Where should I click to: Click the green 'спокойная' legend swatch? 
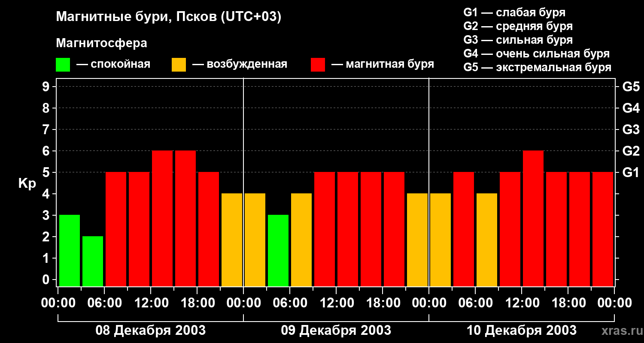pyautogui.click(x=63, y=65)
